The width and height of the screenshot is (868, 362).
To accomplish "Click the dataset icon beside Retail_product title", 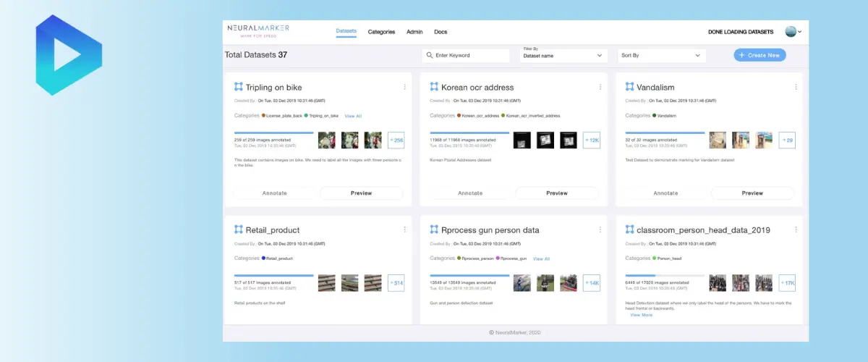I will coord(239,230).
